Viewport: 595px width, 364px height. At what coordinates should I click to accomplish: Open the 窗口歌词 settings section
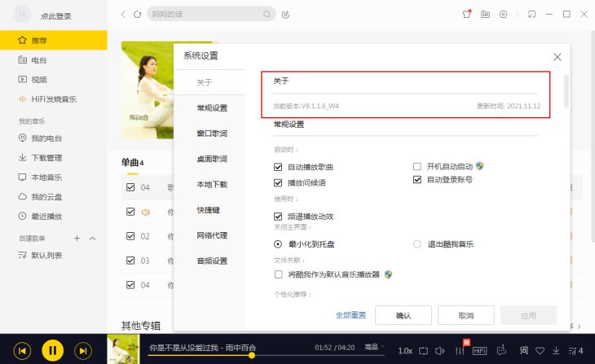(212, 134)
